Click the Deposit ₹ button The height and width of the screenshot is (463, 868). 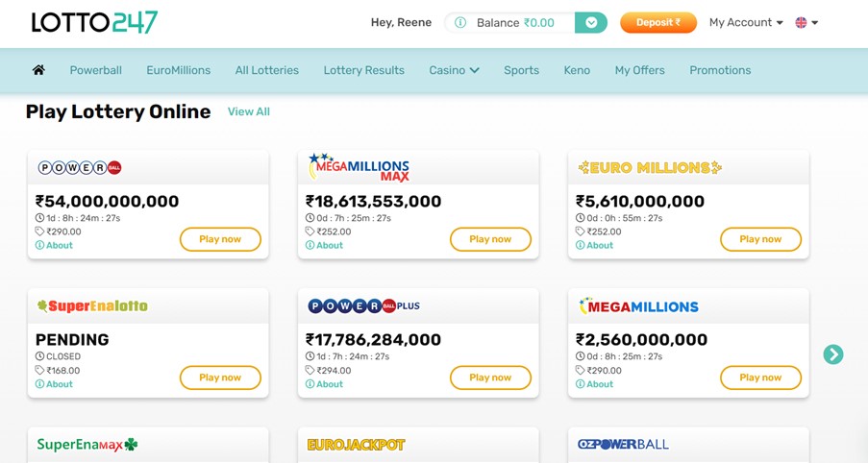pyautogui.click(x=658, y=23)
